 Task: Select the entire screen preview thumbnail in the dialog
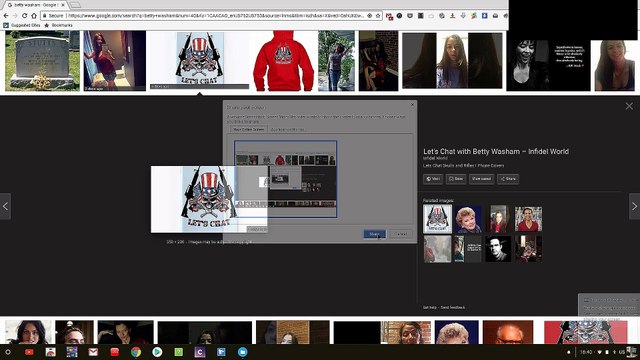[286, 179]
